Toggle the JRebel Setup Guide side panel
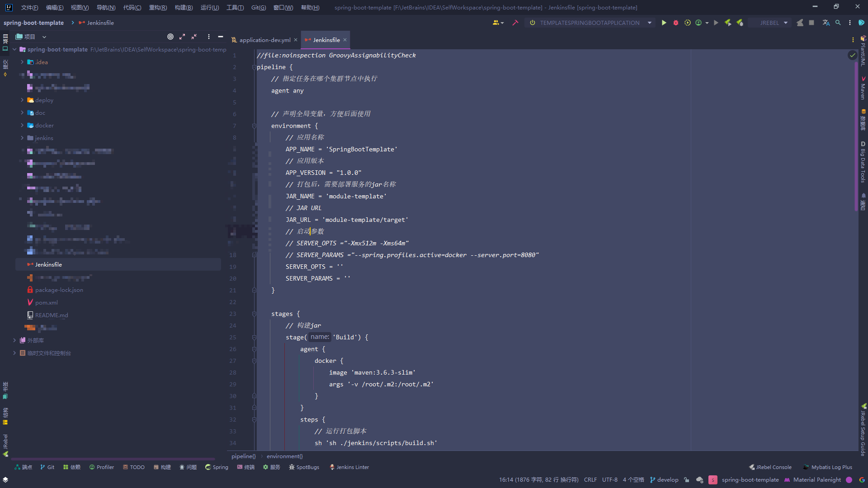868x488 pixels. [863, 429]
